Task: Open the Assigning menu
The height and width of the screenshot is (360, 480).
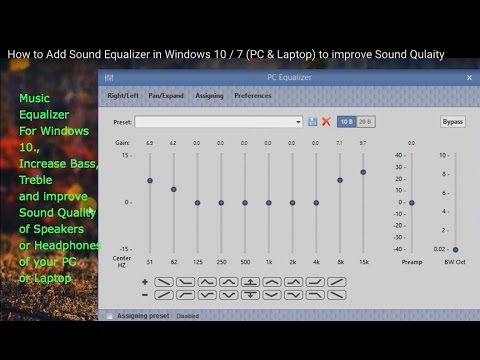Action: click(209, 96)
